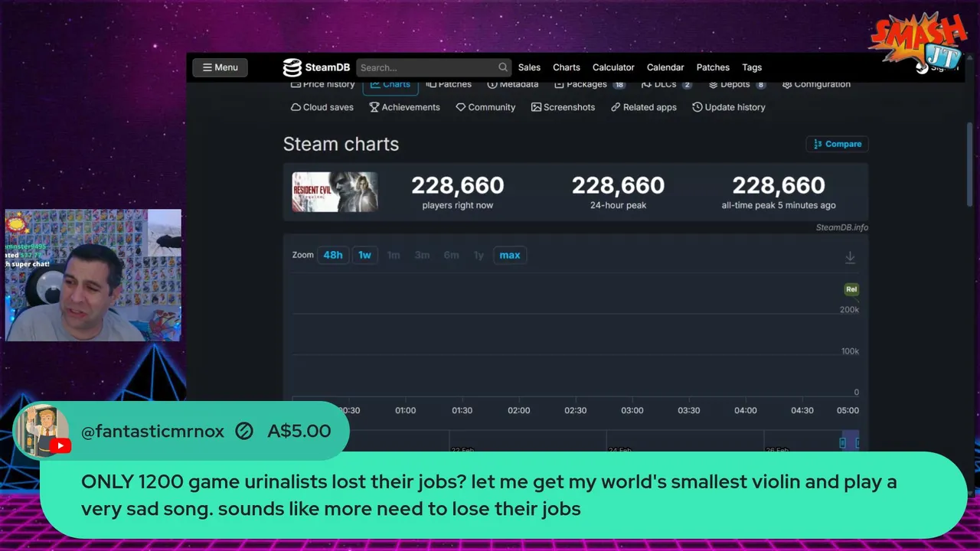The width and height of the screenshot is (980, 551).
Task: Click the SteamDB logo
Action: [x=316, y=67]
